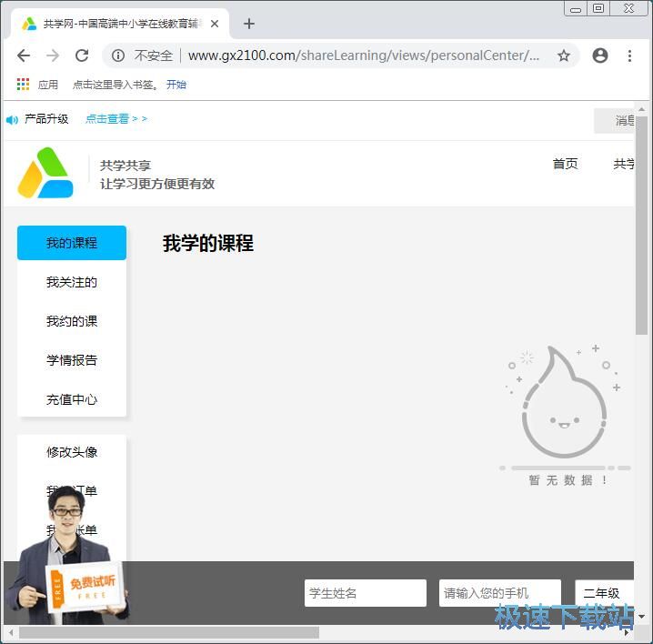The height and width of the screenshot is (644, 653).
Task: Bookmark this page with the star icon
Action: tap(564, 55)
